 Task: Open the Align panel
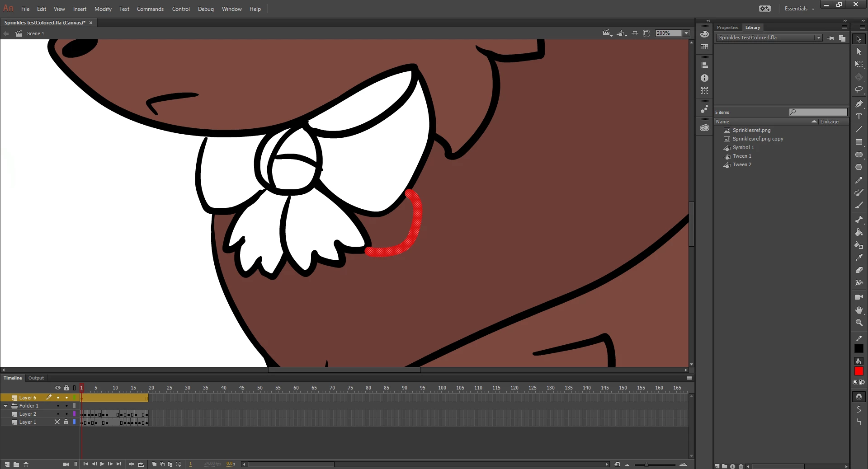[704, 65]
